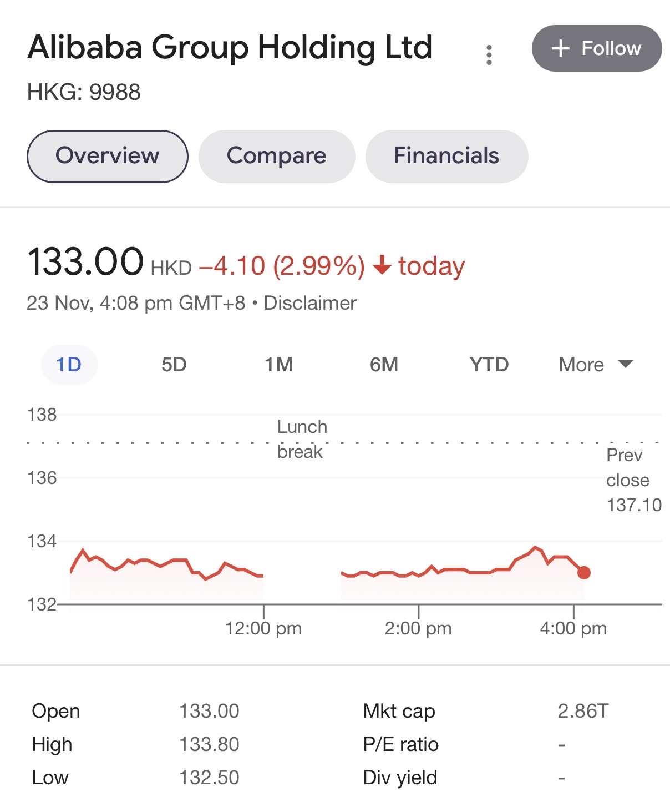Show the 1M chart range
The height and width of the screenshot is (812, 670).
278,365
